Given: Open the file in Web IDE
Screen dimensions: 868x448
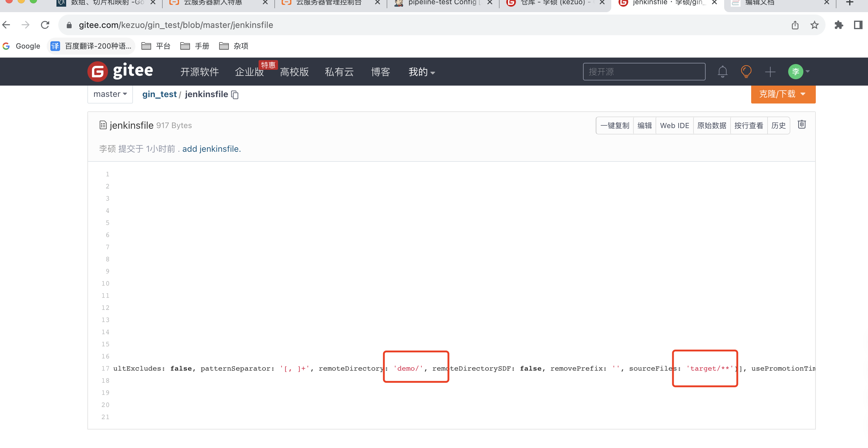Looking at the screenshot, I should [675, 125].
